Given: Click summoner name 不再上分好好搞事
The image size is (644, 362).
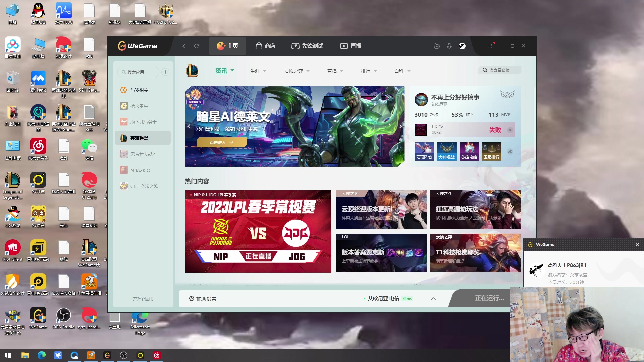Looking at the screenshot, I should (x=455, y=97).
